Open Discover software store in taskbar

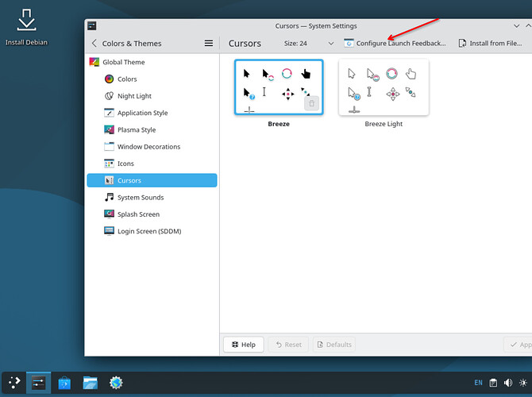pyautogui.click(x=64, y=383)
